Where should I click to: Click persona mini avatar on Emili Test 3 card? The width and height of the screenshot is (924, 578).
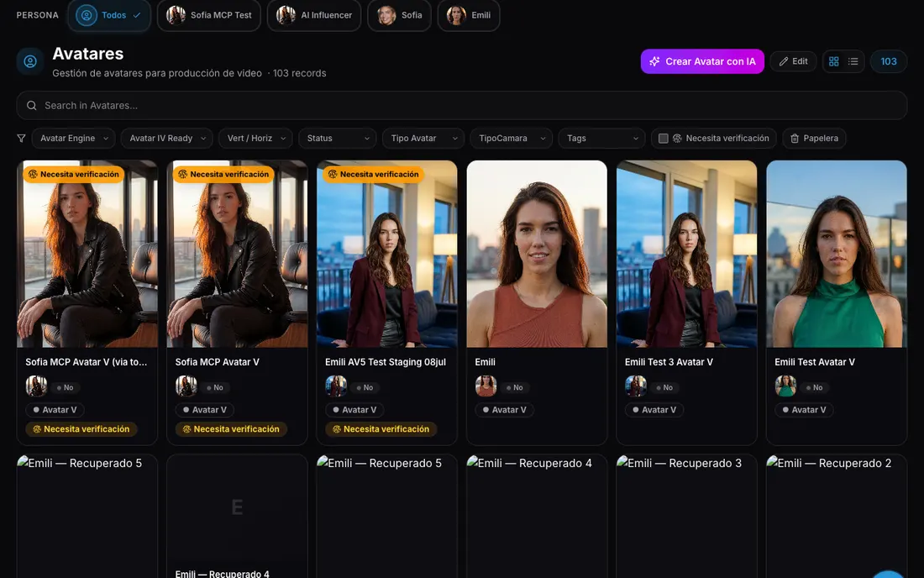coord(635,386)
